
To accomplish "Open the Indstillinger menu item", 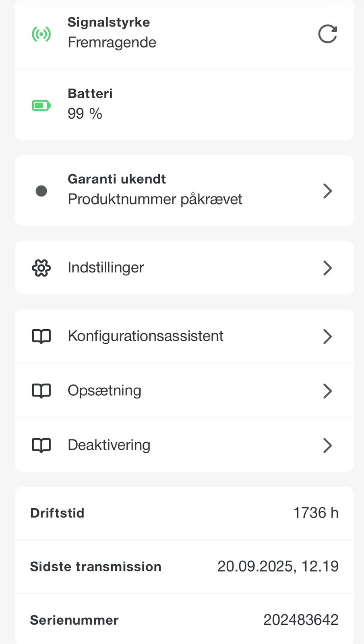I will (x=106, y=268).
